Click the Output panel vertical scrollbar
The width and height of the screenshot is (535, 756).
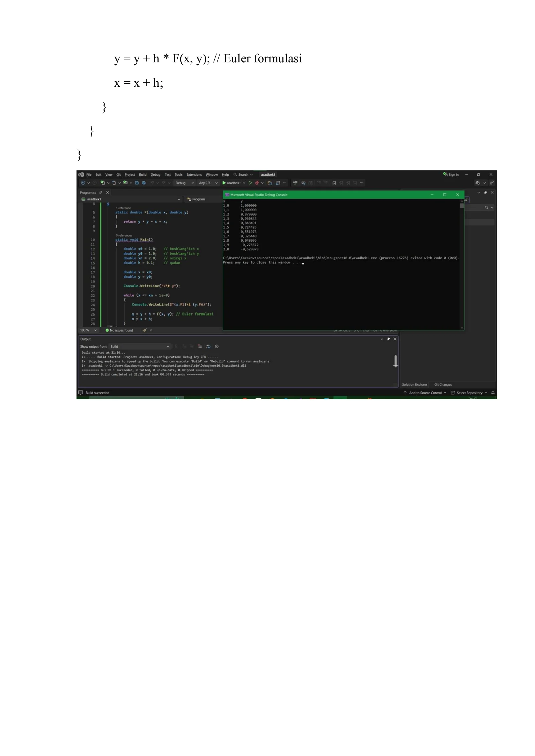(396, 361)
